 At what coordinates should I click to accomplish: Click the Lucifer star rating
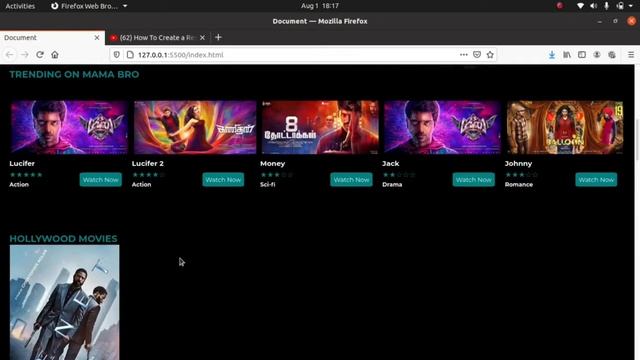(26, 175)
